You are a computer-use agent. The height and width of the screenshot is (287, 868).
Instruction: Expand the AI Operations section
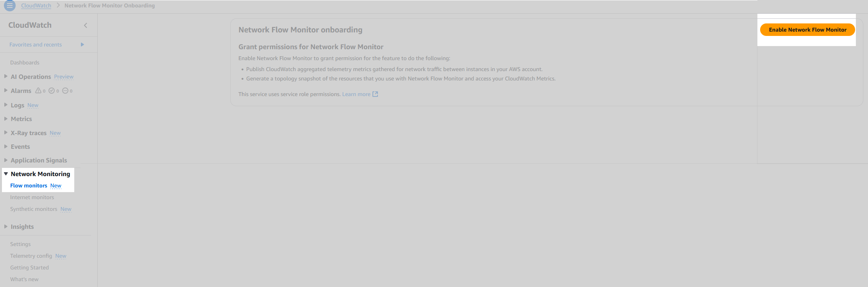[x=6, y=77]
